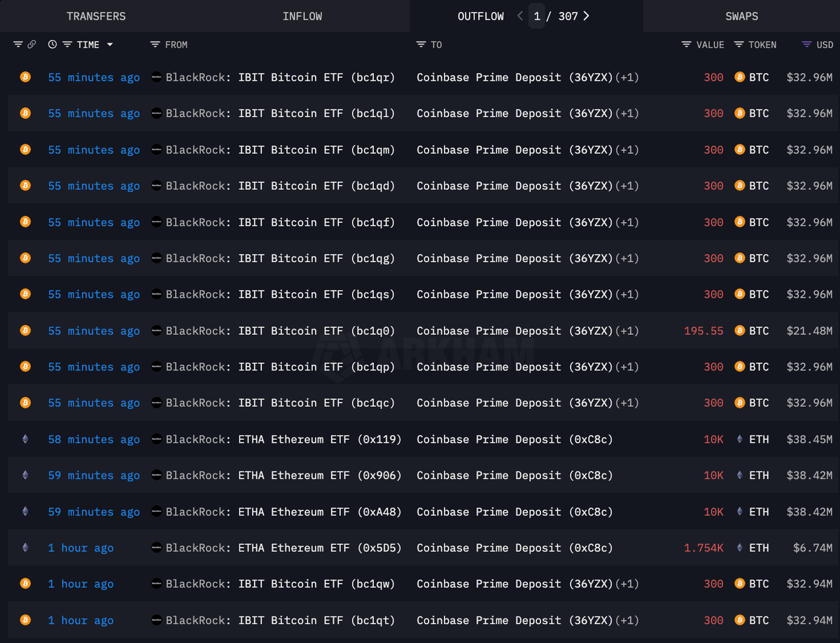Open the TIME column filter icon

(x=67, y=44)
